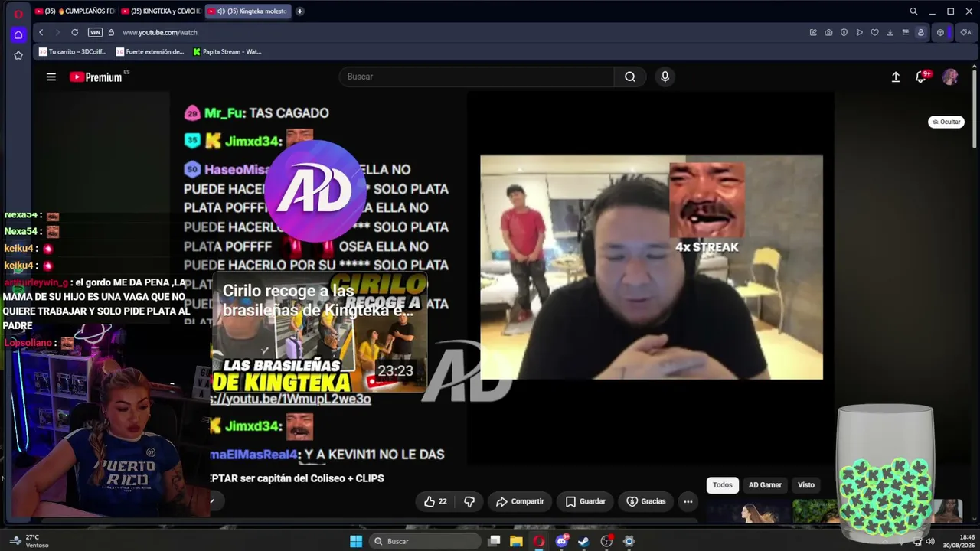Open Opera from the taskbar

point(539,541)
